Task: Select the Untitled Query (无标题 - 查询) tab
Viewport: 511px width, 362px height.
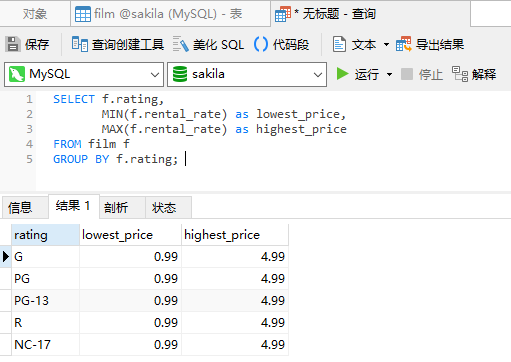Action: point(370,14)
